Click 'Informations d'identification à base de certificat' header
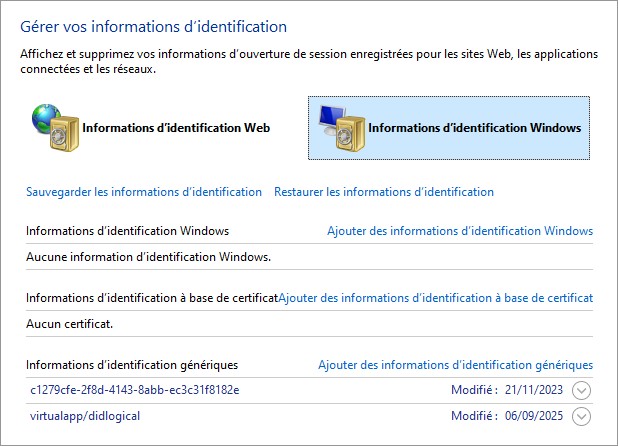The width and height of the screenshot is (618, 446). (152, 298)
